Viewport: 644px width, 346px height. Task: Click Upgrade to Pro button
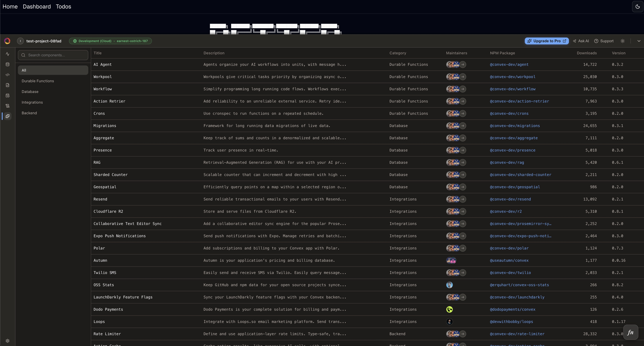pos(546,41)
